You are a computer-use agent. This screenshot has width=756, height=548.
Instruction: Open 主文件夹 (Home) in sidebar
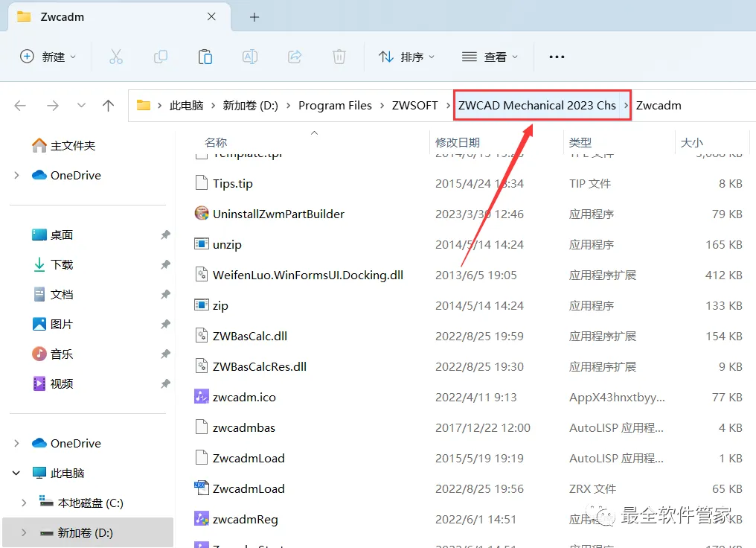[64, 145]
